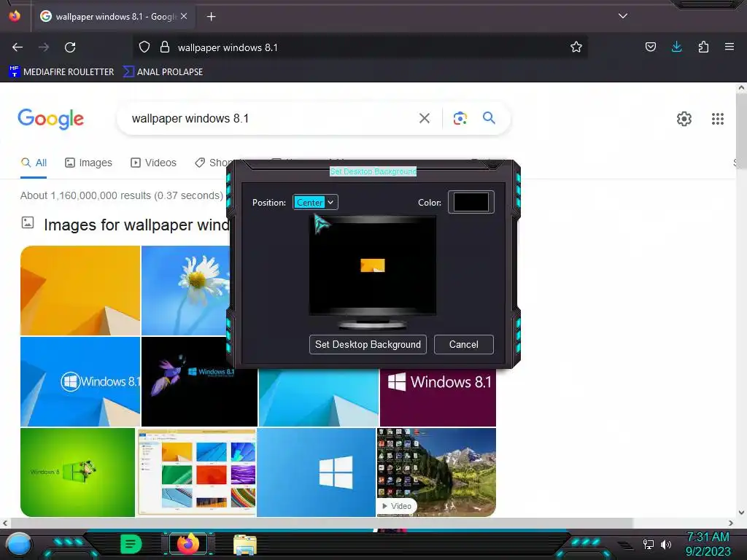The image size is (747, 560).
Task: Open the green Windows 8 fish thumbnail
Action: (x=77, y=472)
